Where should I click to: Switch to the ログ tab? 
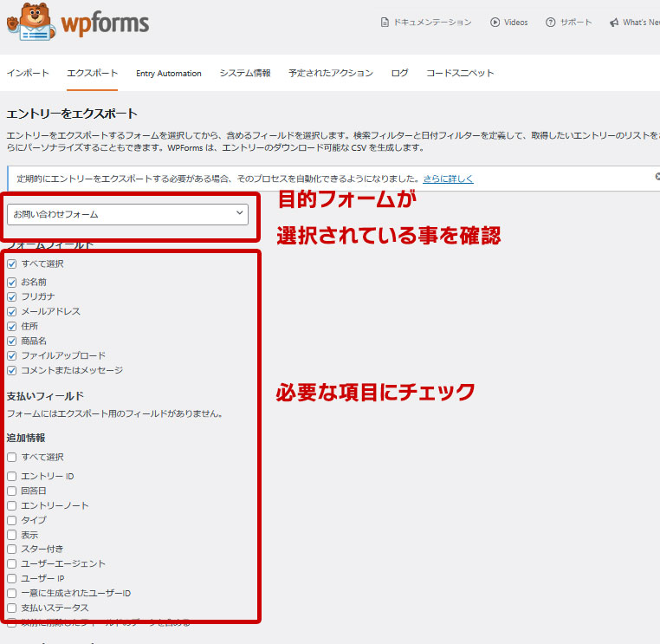pos(399,73)
